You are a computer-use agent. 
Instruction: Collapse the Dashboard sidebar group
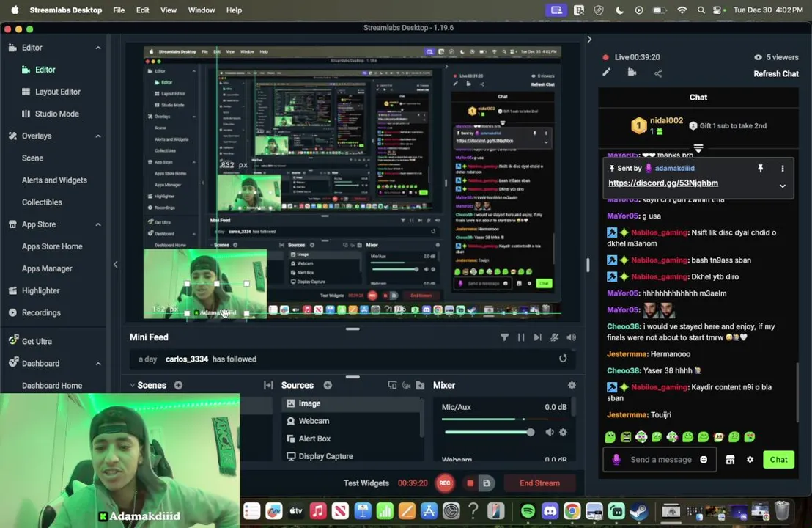click(x=98, y=364)
